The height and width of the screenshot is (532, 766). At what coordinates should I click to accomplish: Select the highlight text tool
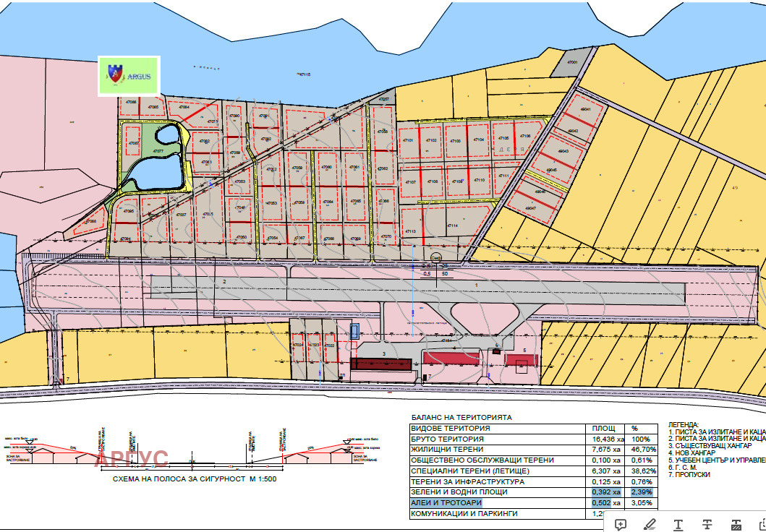pyautogui.click(x=650, y=523)
